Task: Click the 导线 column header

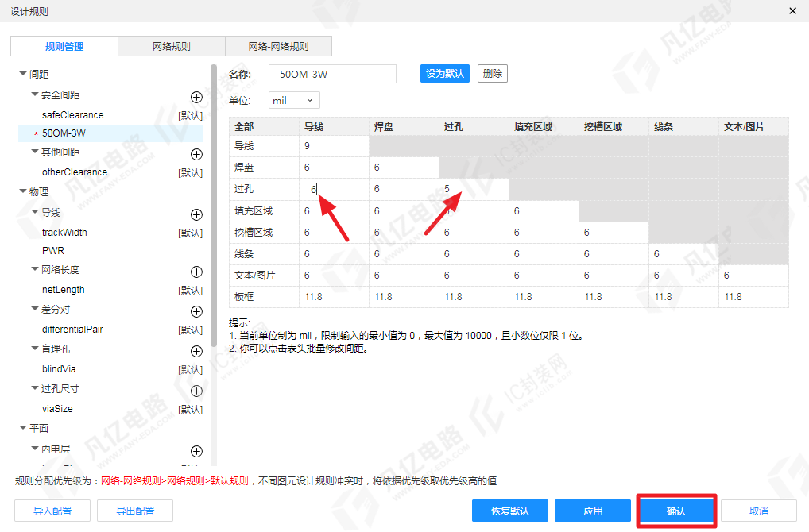Action: [334, 127]
